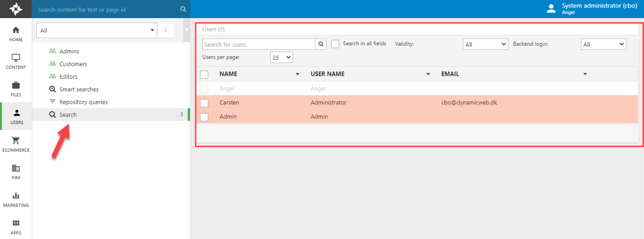Open Ecommerce shopping cart section

(16, 145)
